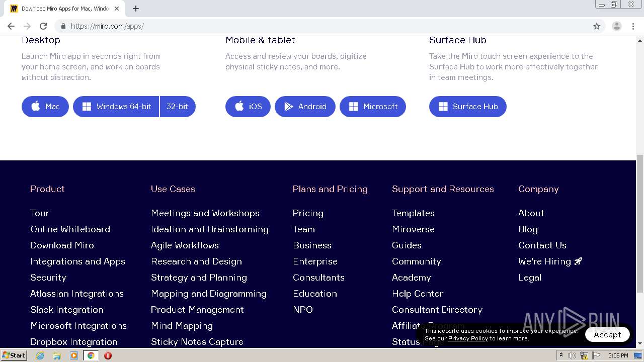Open Mapping and Diagramming link
This screenshot has height=362, width=644.
pyautogui.click(x=209, y=294)
